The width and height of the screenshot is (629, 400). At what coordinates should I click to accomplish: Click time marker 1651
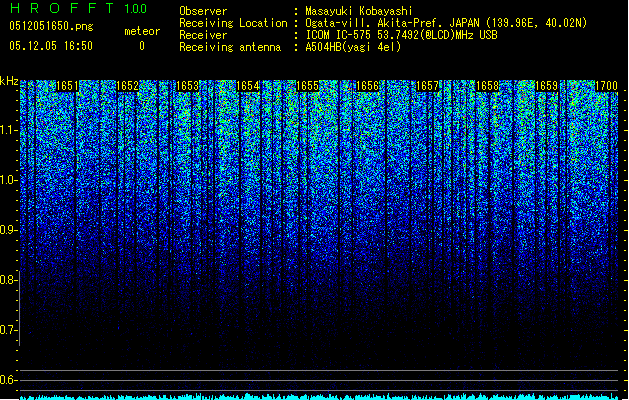click(67, 86)
